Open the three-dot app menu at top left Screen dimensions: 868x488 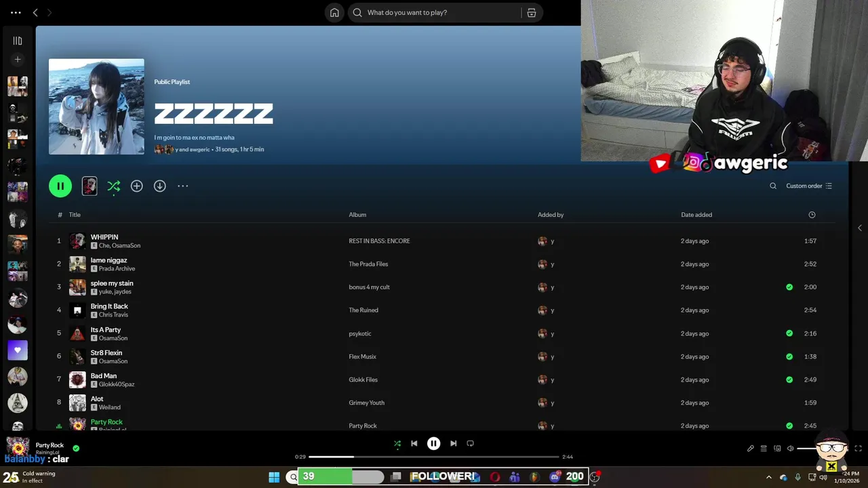(x=16, y=12)
